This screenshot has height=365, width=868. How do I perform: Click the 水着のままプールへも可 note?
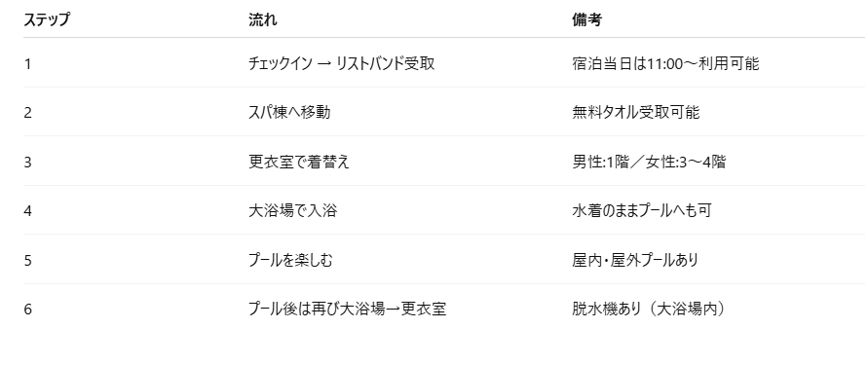click(642, 210)
